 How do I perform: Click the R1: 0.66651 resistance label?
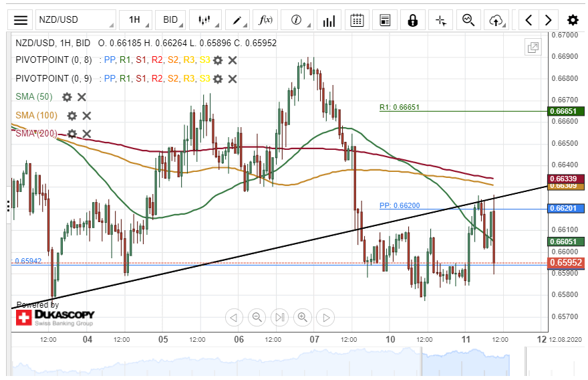click(400, 108)
